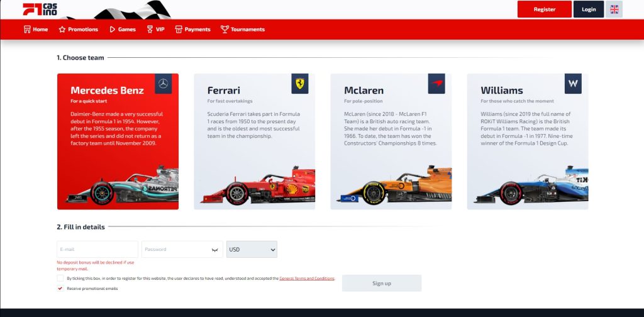Click the "1. Choose team" heading
644x317 pixels.
click(x=80, y=58)
